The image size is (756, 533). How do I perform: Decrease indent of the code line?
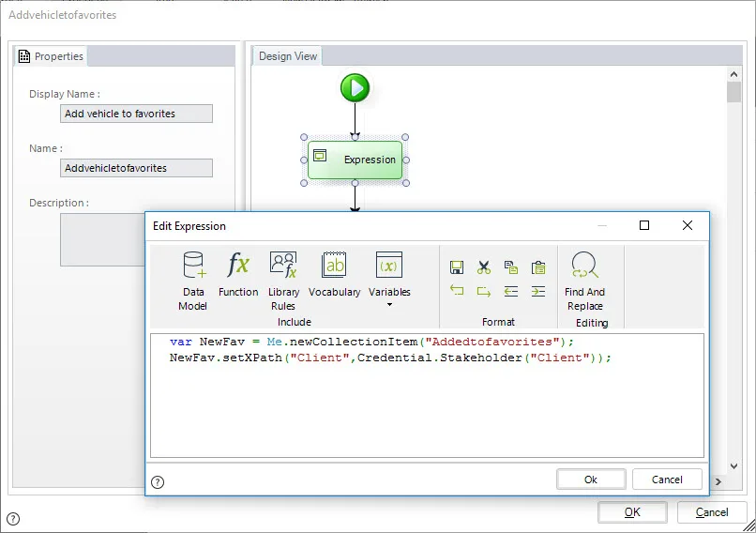tap(511, 291)
